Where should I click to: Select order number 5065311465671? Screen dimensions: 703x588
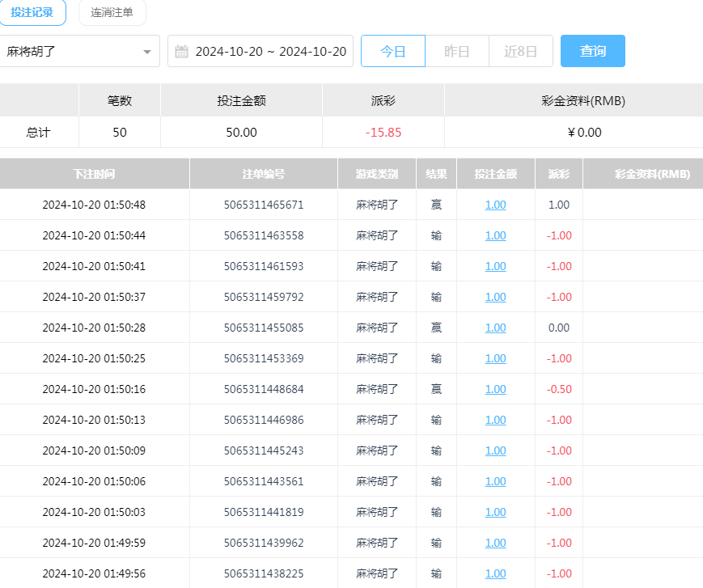(263, 205)
